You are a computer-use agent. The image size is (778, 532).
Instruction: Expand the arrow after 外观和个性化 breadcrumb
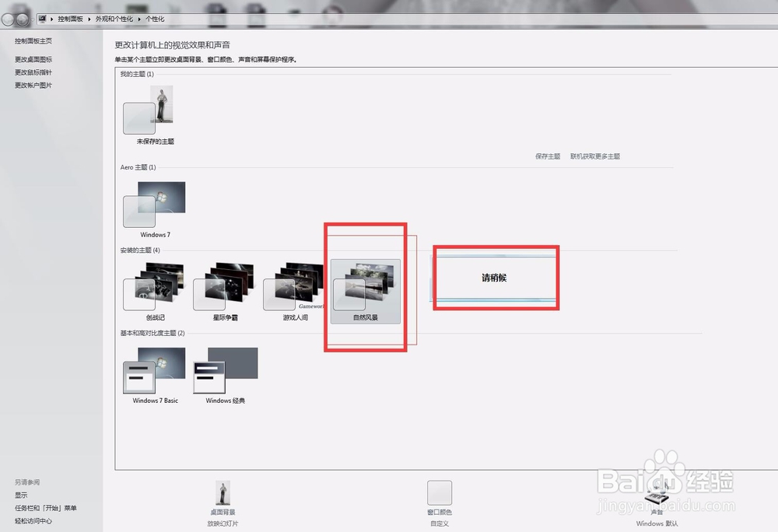139,19
